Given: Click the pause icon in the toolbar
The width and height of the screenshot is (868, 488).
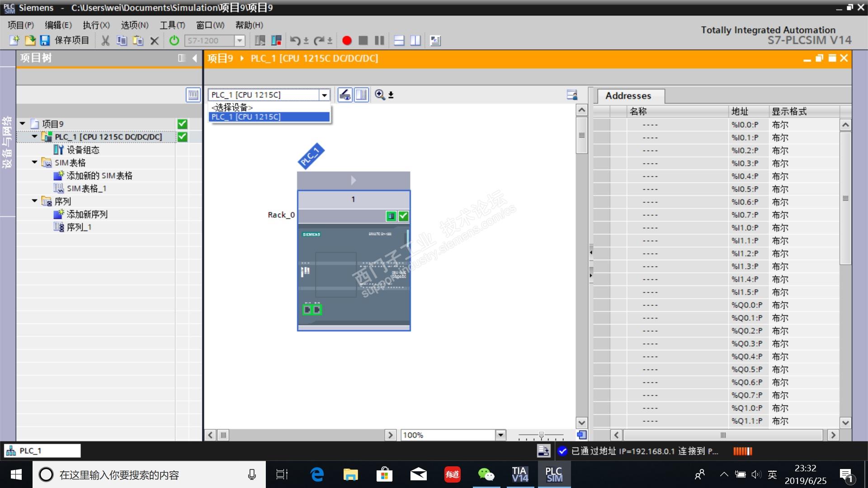Looking at the screenshot, I should pos(379,41).
